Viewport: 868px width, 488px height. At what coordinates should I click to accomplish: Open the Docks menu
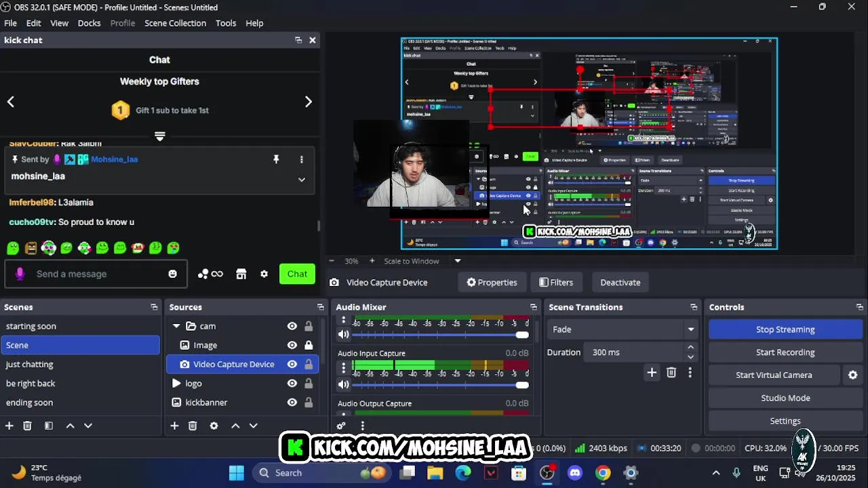point(89,23)
